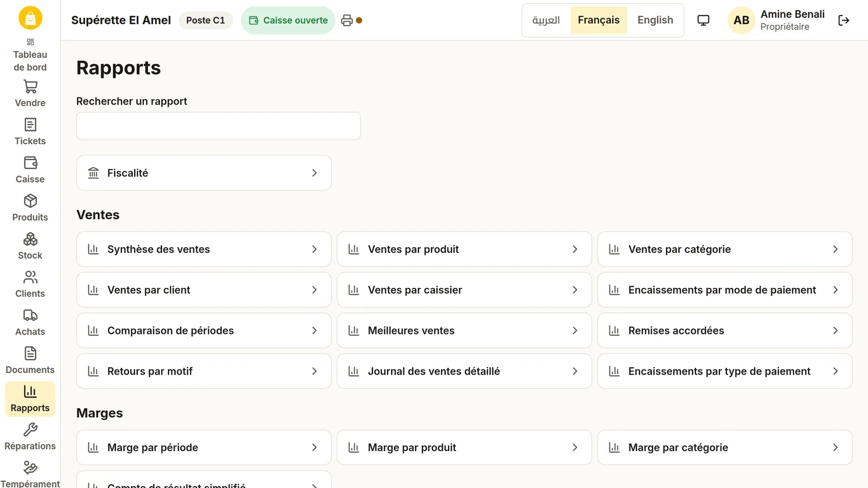
Task: Click the logout icon
Action: pos(844,21)
